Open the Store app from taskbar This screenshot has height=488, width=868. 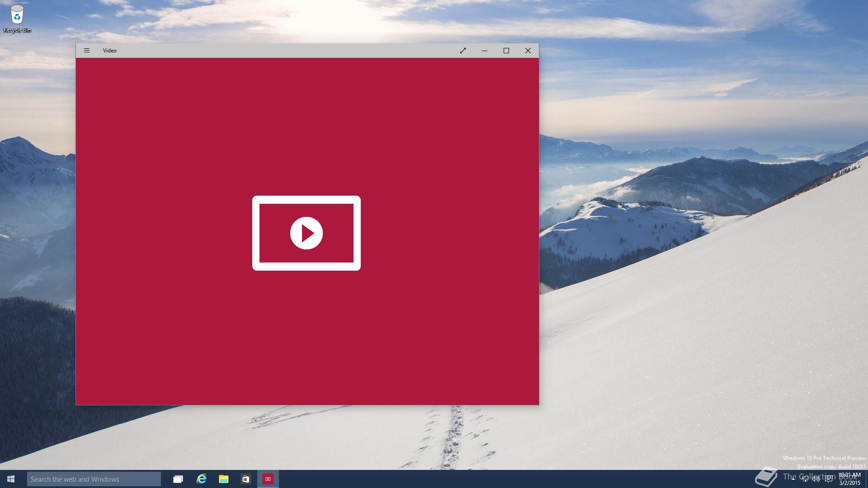click(x=245, y=479)
